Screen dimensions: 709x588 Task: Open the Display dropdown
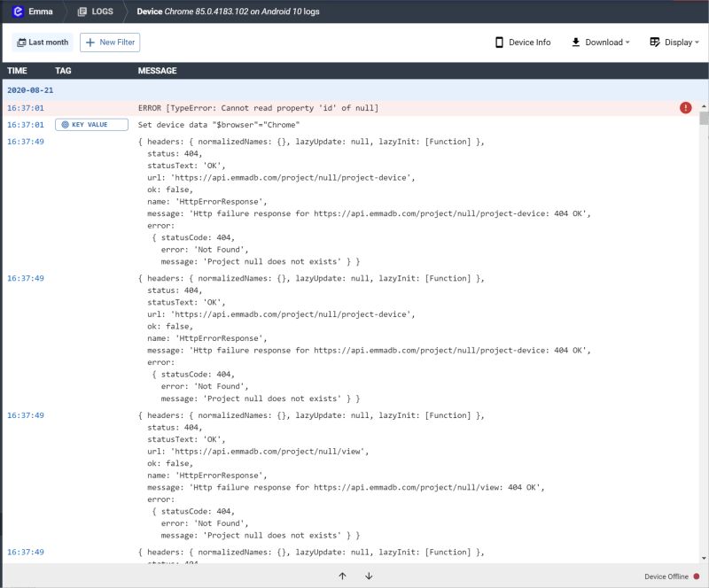click(677, 42)
